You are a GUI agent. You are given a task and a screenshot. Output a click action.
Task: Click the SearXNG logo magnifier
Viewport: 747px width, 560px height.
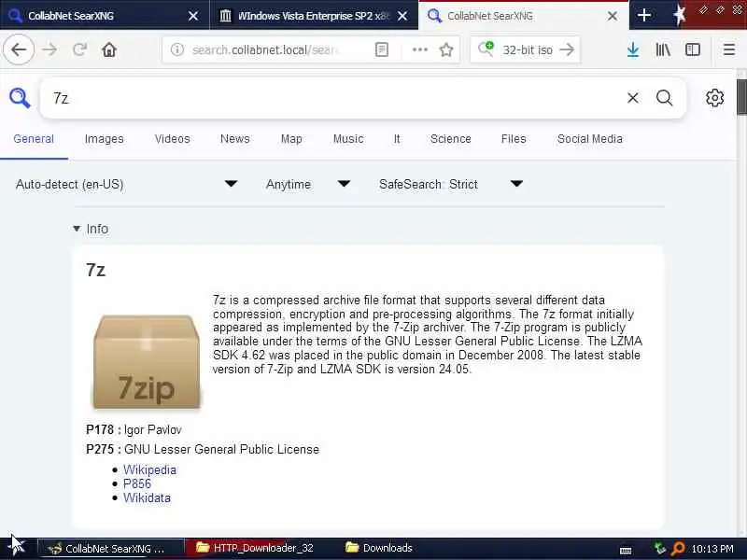pos(20,98)
